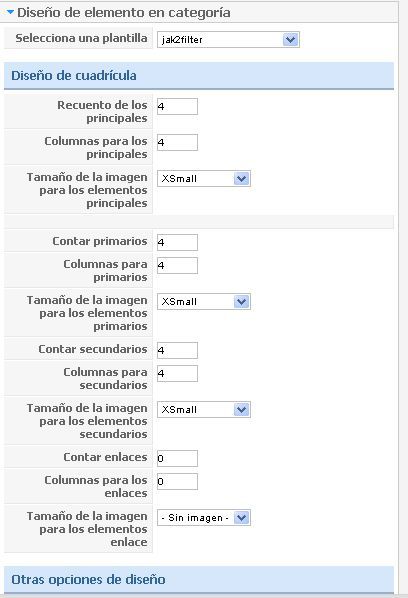Collapse the Diseño de elemento en categoría section
The height and width of the screenshot is (598, 408).
coord(10,12)
